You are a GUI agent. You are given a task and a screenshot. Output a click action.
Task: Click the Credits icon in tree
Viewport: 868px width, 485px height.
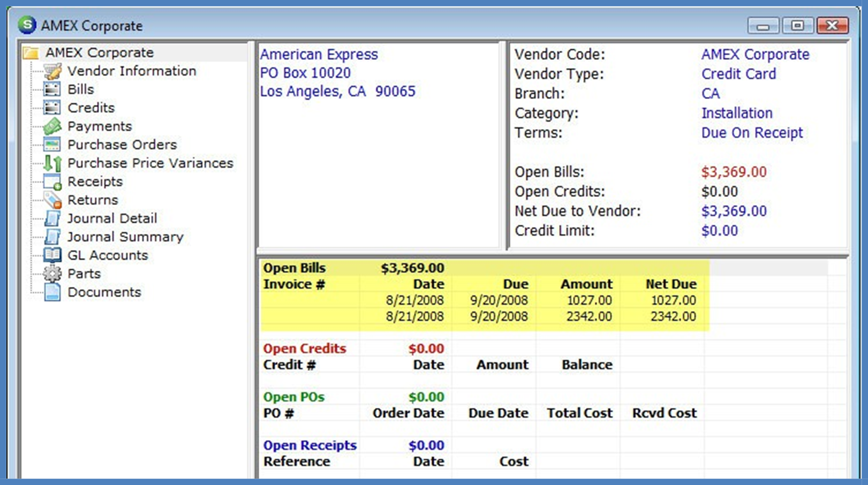[52, 108]
